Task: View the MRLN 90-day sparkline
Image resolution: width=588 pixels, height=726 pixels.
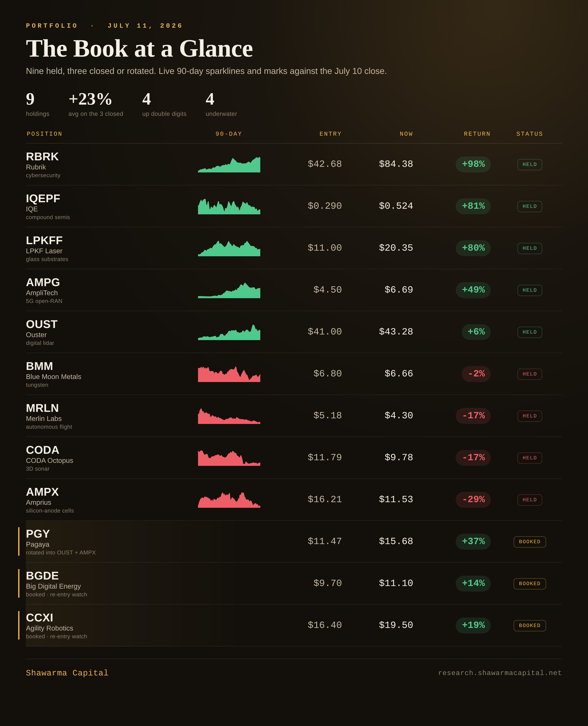Action: (x=229, y=416)
